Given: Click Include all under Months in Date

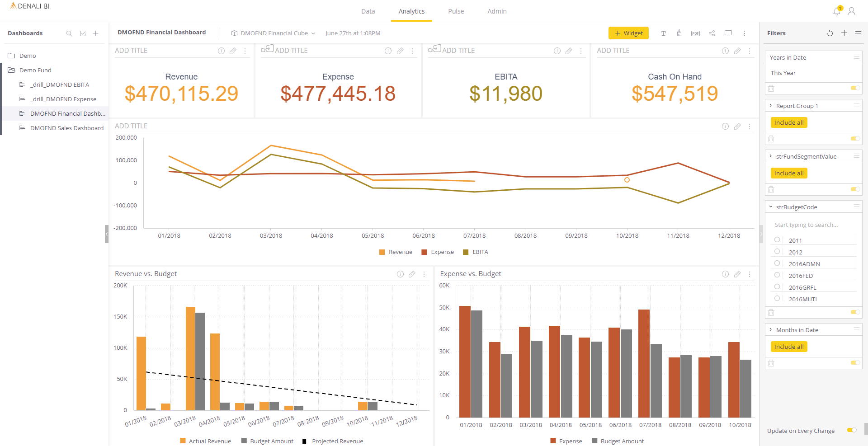Looking at the screenshot, I should pos(788,347).
